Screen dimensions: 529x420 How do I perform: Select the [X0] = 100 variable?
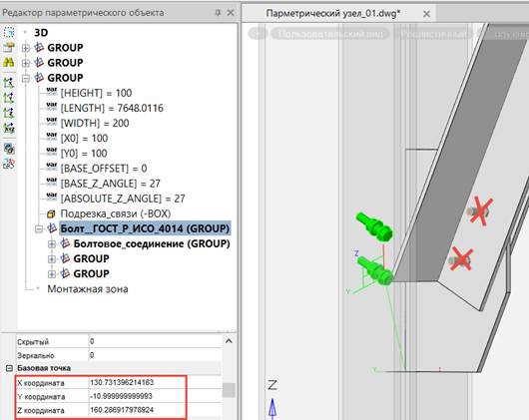(x=85, y=139)
